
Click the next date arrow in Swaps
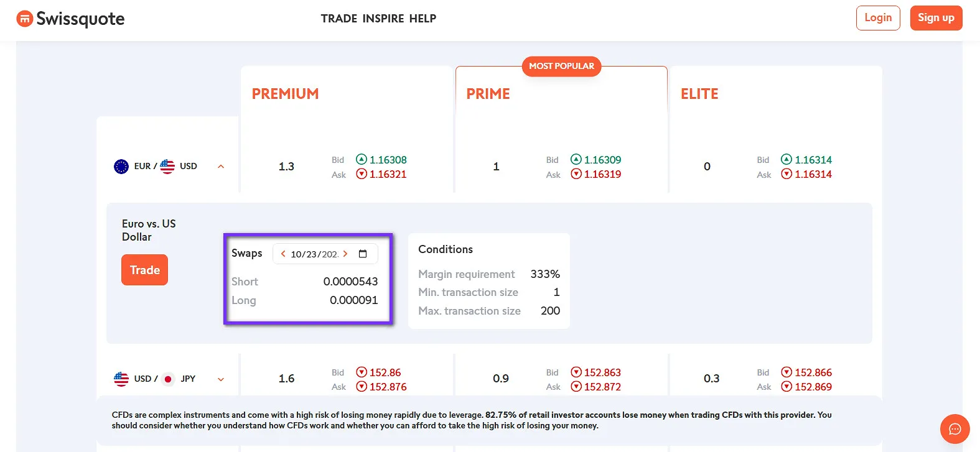345,253
